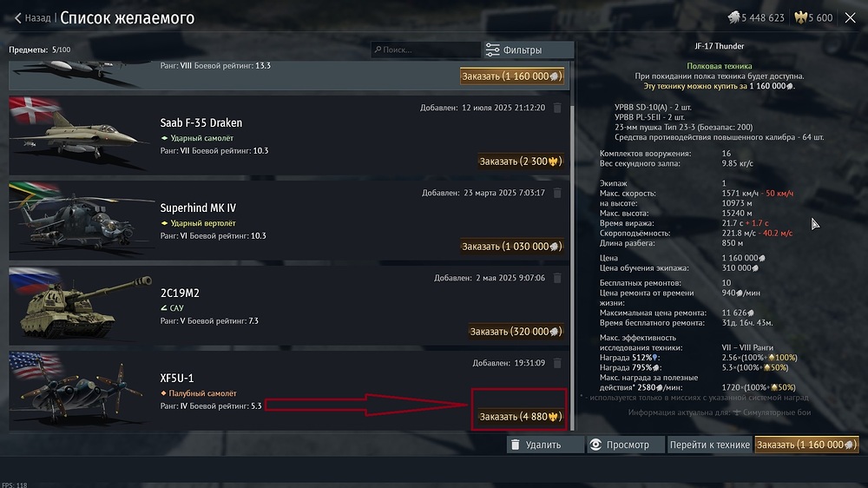
Task: Close the wishlist with the X icon
Action: click(x=850, y=17)
